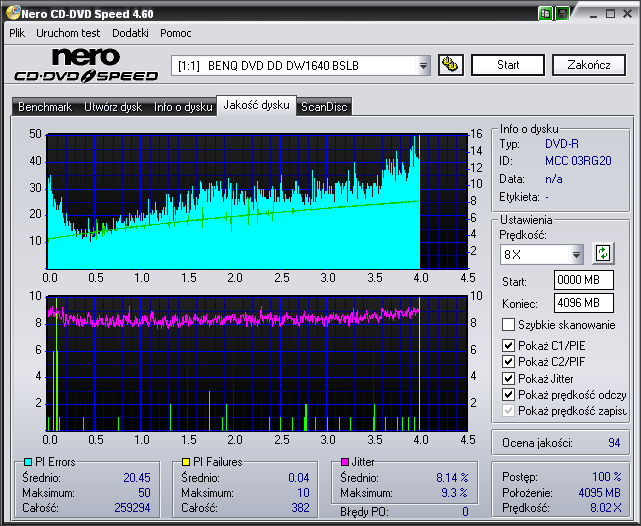Toggle Pokaż prędkość odczytu checkbox
The image size is (641, 526).
coord(508,394)
